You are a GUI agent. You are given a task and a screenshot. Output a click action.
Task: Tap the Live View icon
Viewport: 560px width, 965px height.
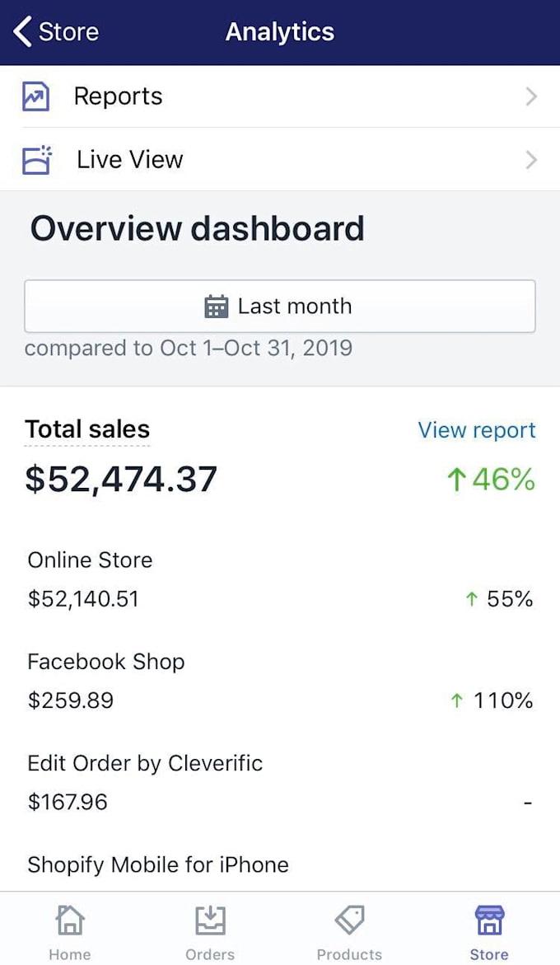(36, 160)
